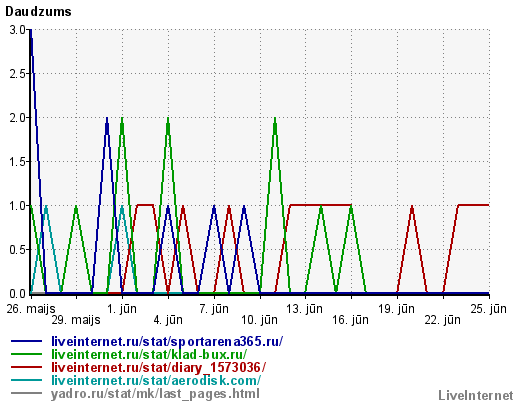Click the teal legend line swatch
The image size is (520, 405).
(26, 380)
